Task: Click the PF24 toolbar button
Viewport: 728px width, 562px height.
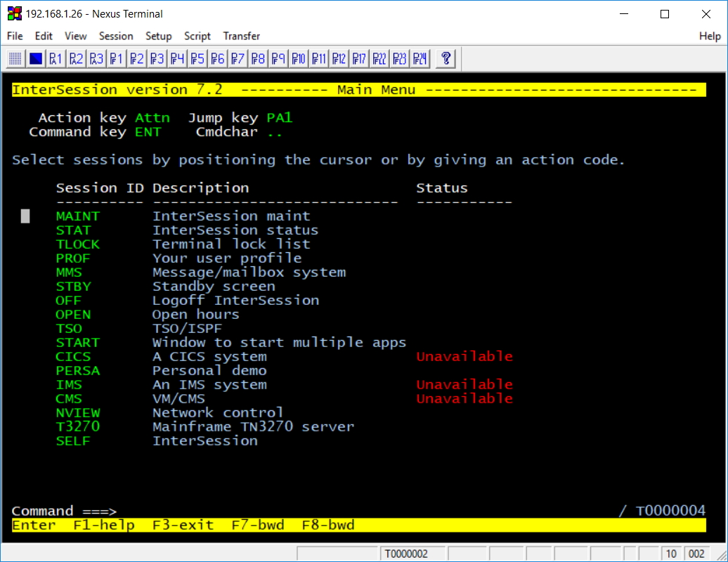Action: pos(420,58)
